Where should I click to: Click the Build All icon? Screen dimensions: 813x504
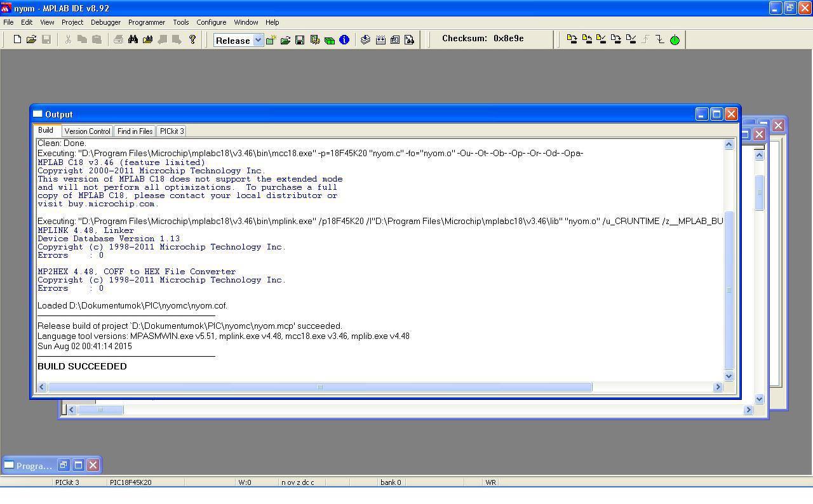[380, 40]
